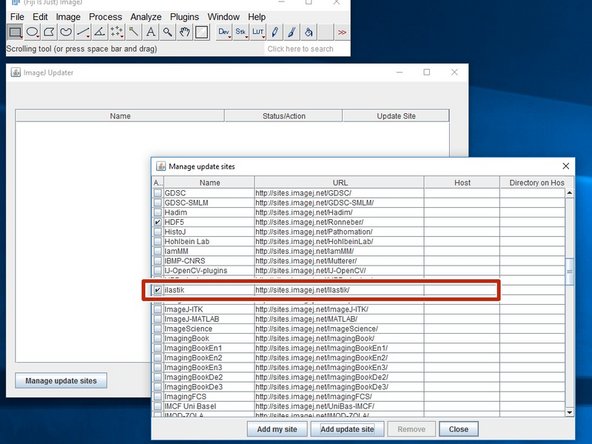Select the Straight Line tool

83,32
